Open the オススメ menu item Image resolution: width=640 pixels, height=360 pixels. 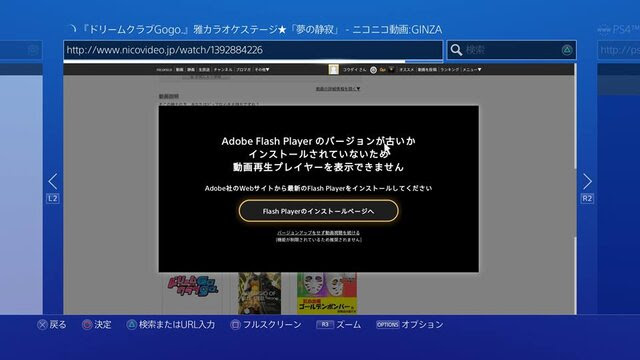(x=407, y=70)
